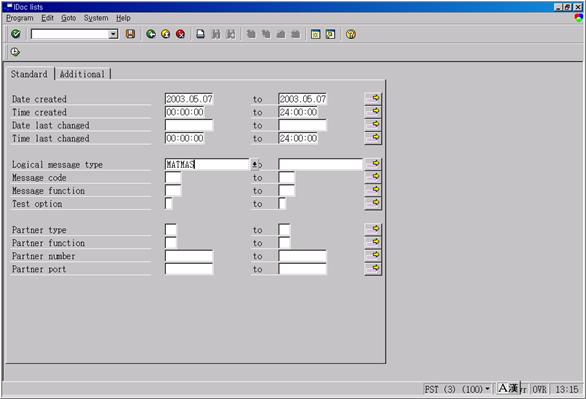Open the command field dropdown arrow
The height and width of the screenshot is (399, 586).
click(113, 34)
